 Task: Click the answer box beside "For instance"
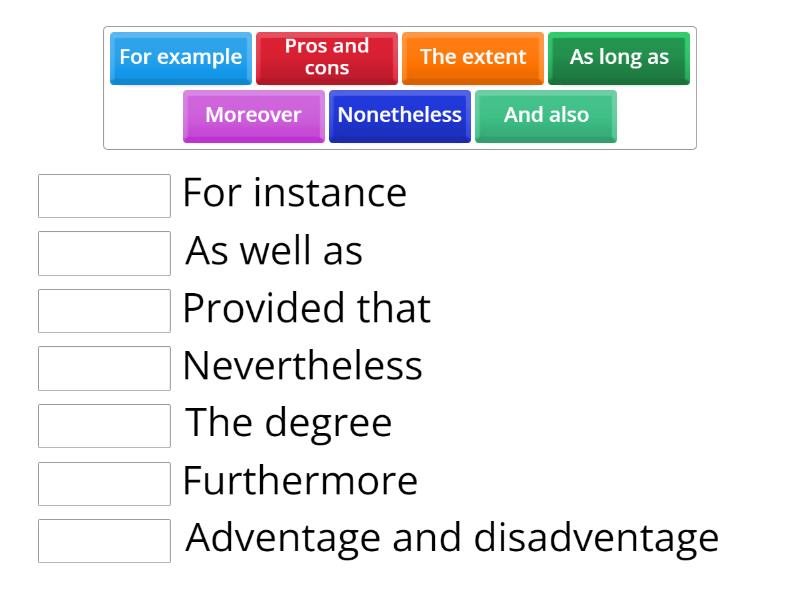coord(104,196)
